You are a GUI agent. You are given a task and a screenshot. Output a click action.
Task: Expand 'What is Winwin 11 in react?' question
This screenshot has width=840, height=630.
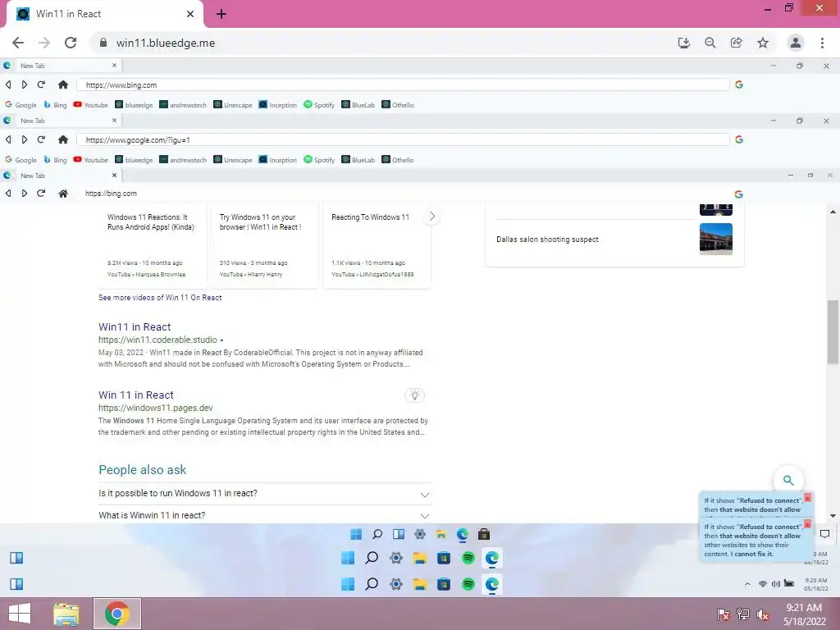[265, 515]
